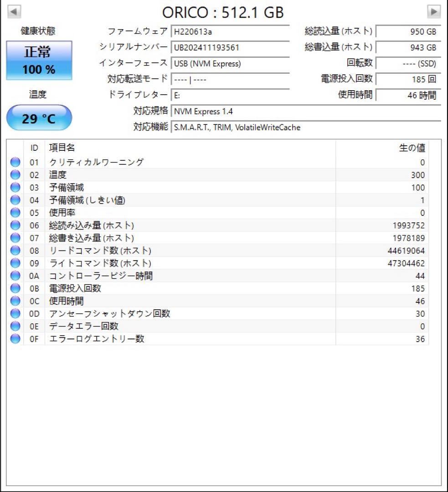The height and width of the screenshot is (492, 448).
Task: Click the rotation rate value ---- (SSD)
Action: click(408, 64)
